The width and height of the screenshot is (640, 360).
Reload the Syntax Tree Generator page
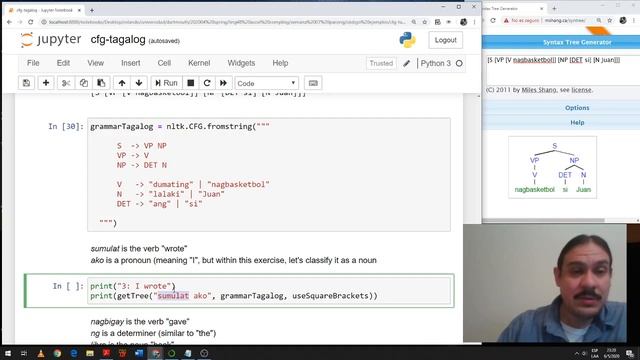coord(493,20)
